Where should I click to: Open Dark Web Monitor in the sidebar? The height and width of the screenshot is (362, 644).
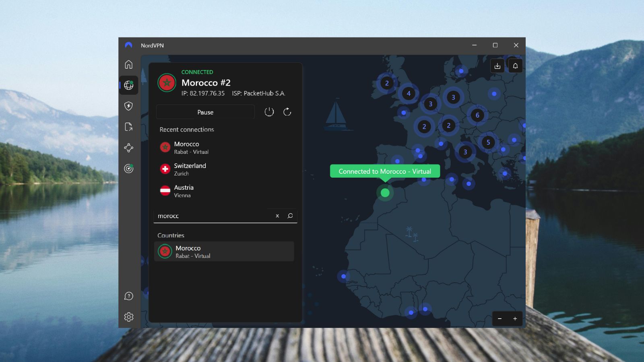coord(128,169)
